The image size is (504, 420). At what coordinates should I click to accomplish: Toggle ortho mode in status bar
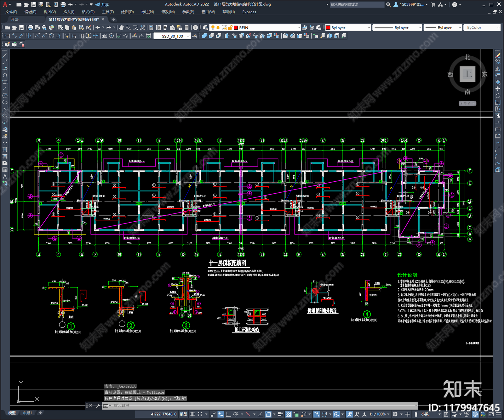(x=228, y=414)
